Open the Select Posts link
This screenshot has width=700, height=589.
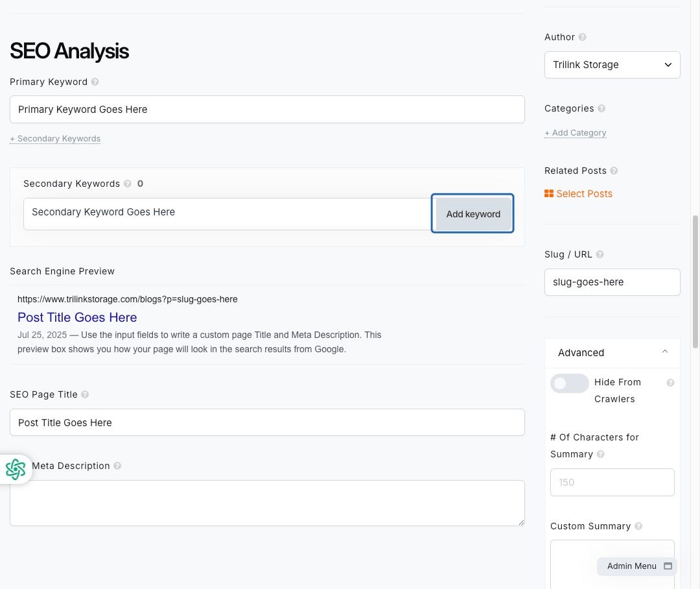[x=584, y=193]
